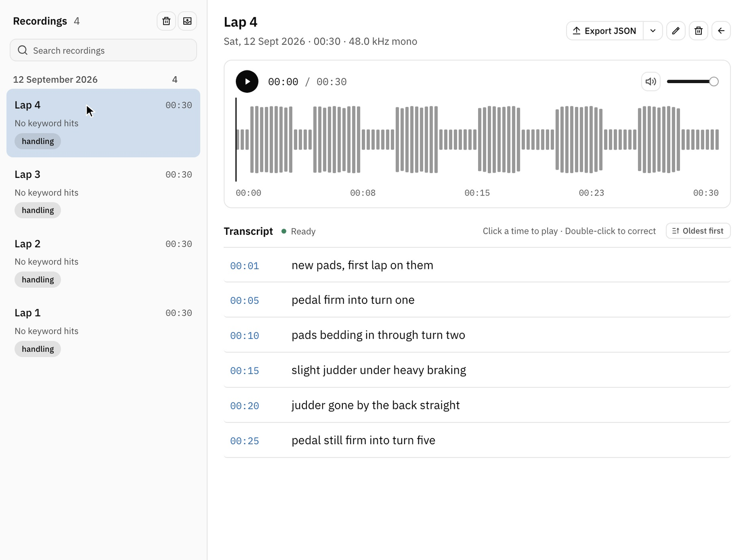The width and height of the screenshot is (747, 560).
Task: Click the 00:08 waveform axis label
Action: 363,193
